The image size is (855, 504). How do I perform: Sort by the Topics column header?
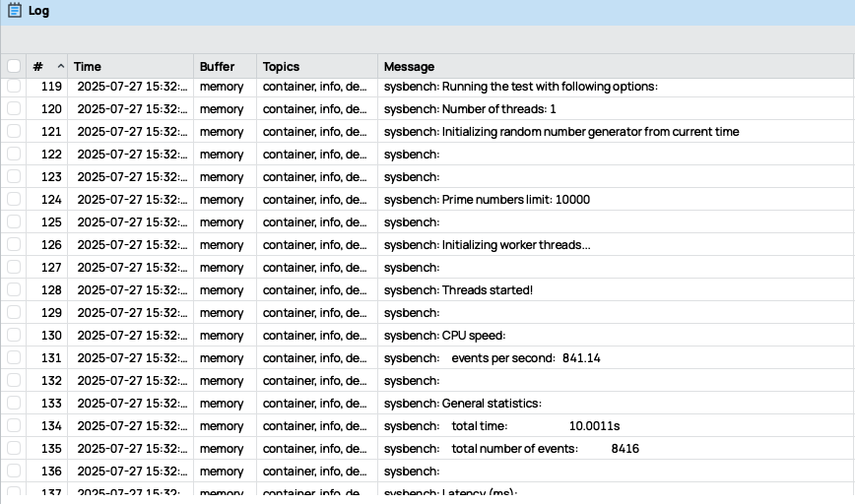click(x=317, y=67)
